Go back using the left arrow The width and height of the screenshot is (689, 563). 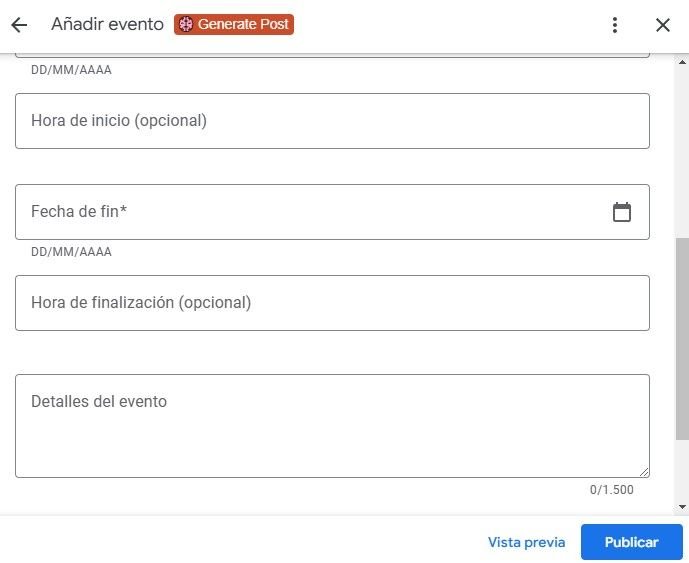[x=19, y=25]
